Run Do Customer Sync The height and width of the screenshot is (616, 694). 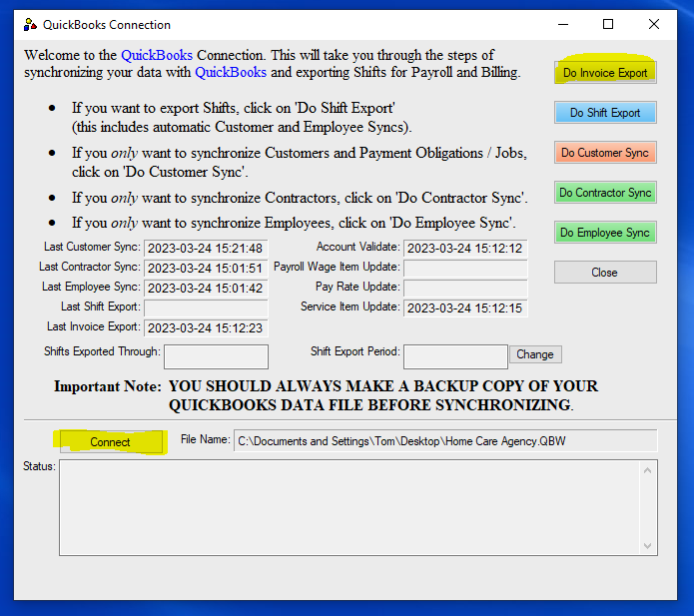(x=605, y=152)
